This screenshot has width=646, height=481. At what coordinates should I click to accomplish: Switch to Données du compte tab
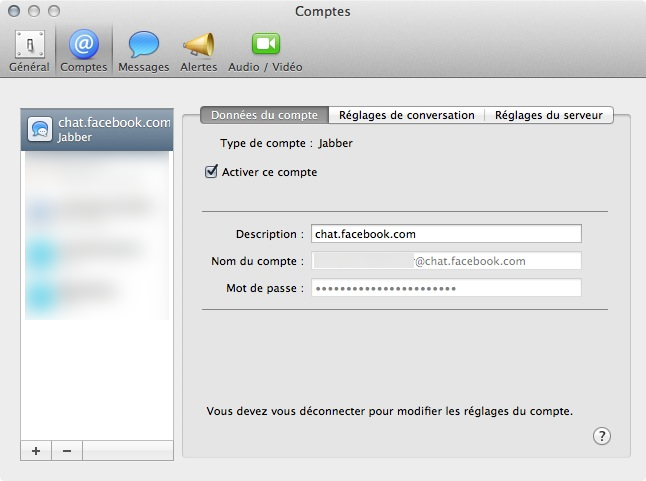tap(264, 115)
